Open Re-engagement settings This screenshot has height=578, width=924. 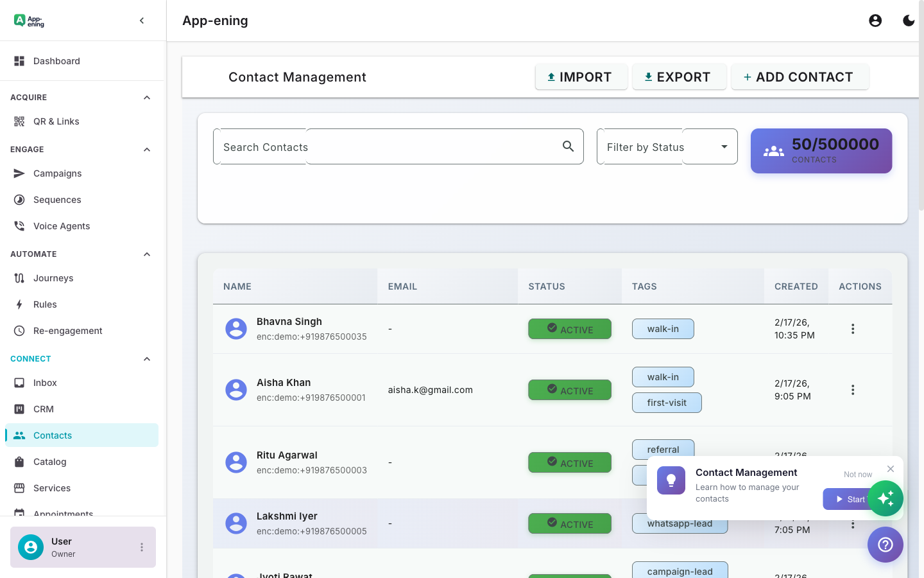click(x=68, y=330)
